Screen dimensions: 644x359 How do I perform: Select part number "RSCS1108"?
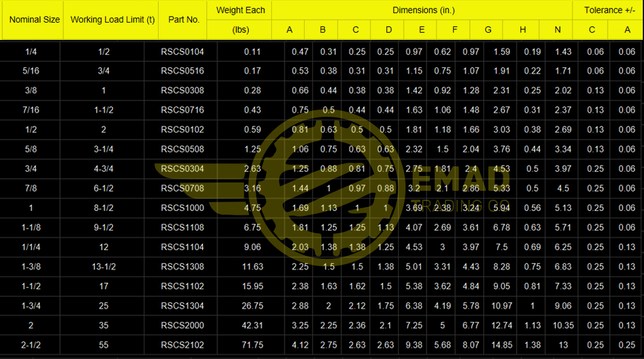[x=182, y=228]
